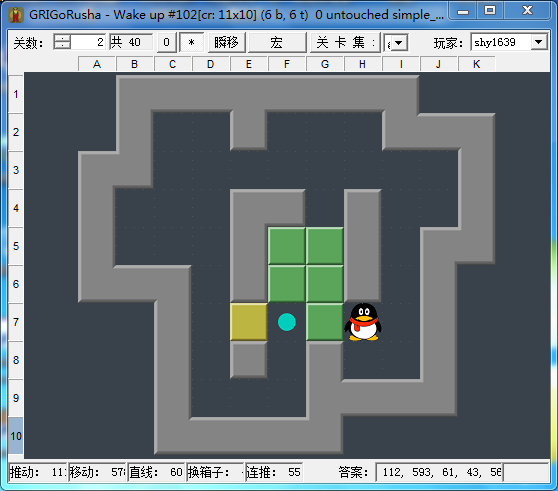Select the top-left green box

pos(287,246)
